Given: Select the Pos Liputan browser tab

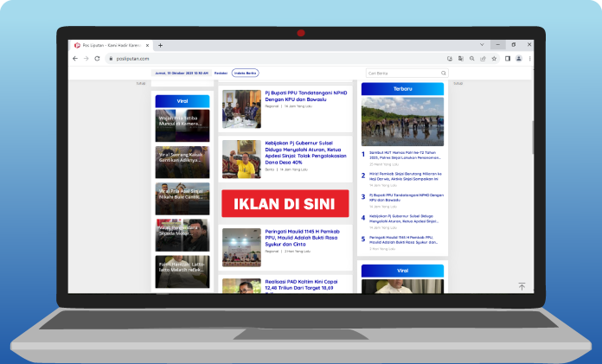Looking at the screenshot, I should [112, 45].
